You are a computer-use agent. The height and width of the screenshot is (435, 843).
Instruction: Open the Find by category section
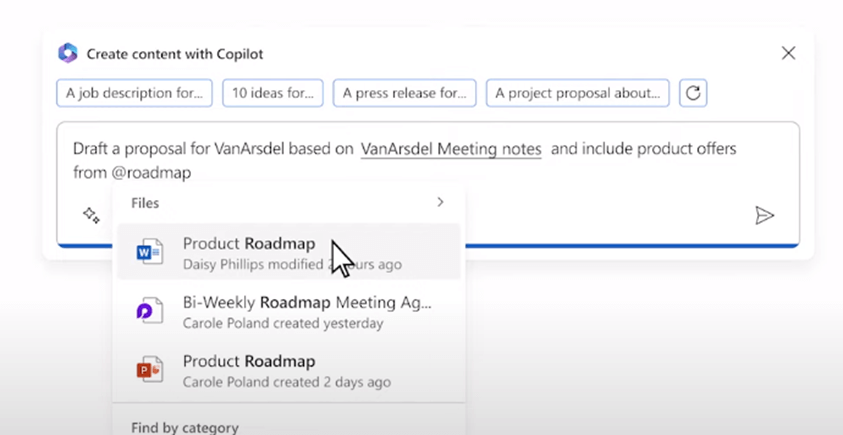pos(185,427)
